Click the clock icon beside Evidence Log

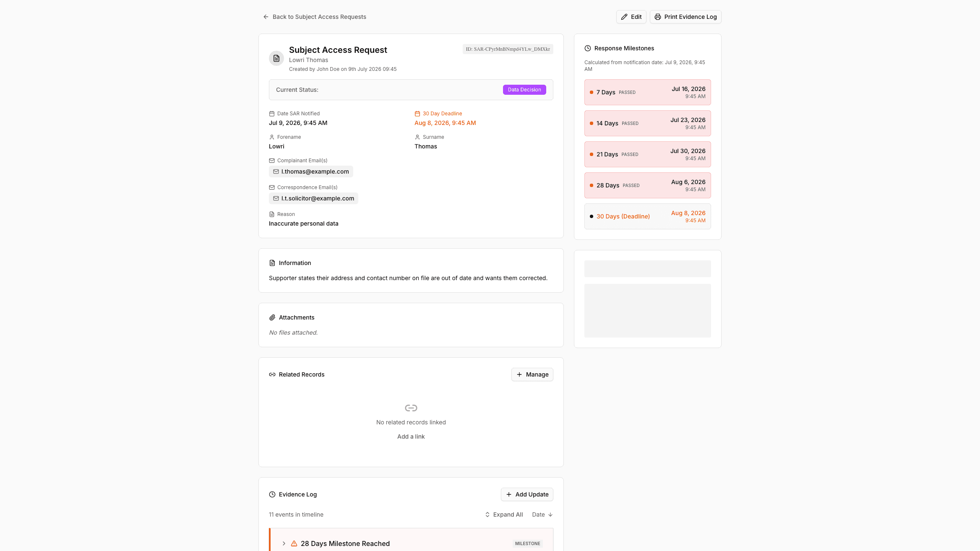(272, 494)
